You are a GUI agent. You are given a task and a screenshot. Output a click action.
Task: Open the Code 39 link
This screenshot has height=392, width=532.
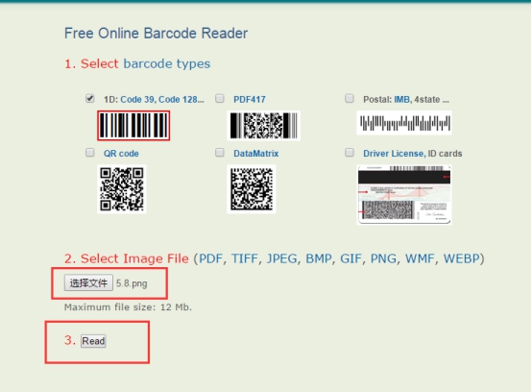pyautogui.click(x=136, y=100)
